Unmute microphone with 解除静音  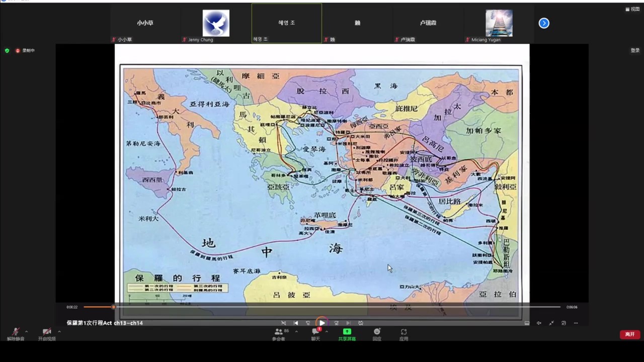click(x=16, y=333)
